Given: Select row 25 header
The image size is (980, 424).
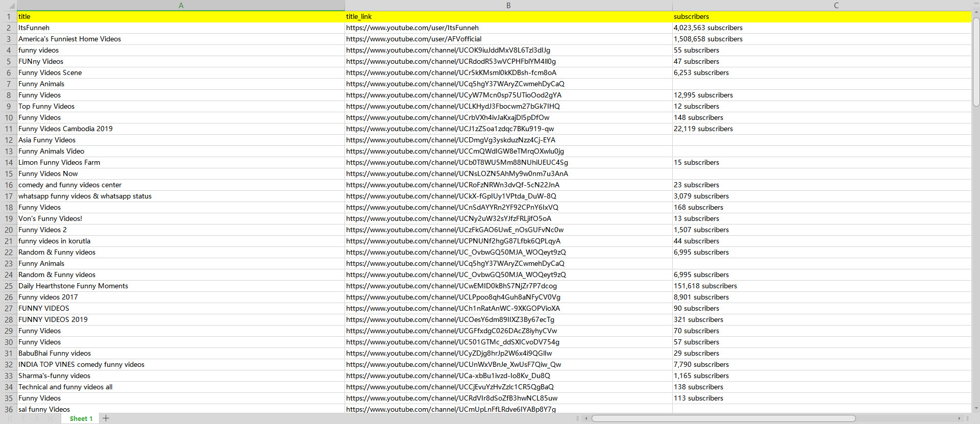Looking at the screenshot, I should pyautogui.click(x=9, y=286).
